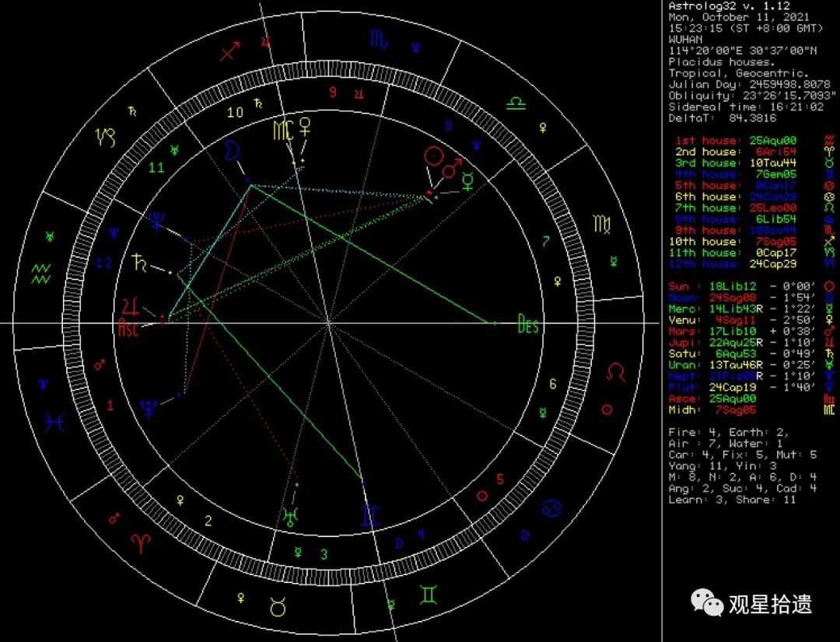840x642 pixels.
Task: Select the green Libra glyph on zodiac ring
Action: (x=516, y=103)
